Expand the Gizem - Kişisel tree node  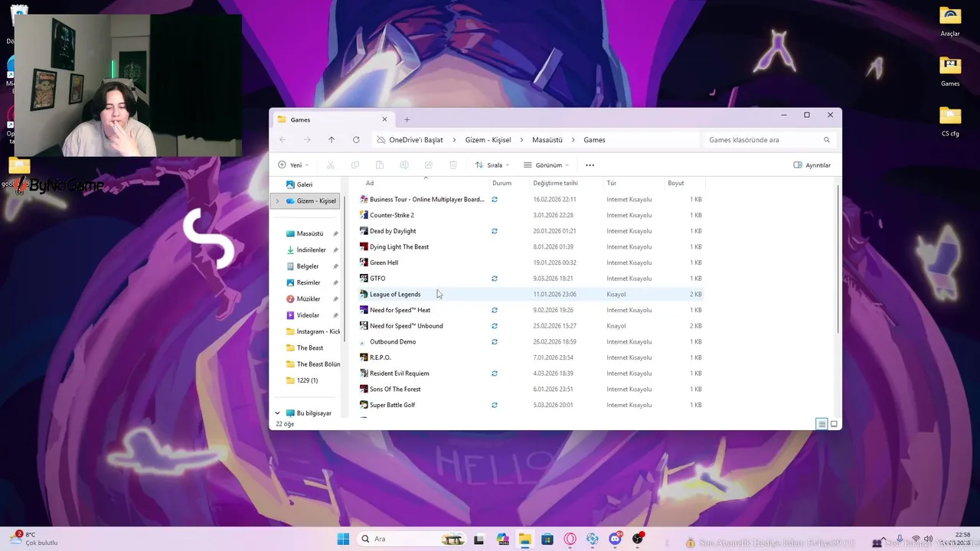[x=277, y=201]
